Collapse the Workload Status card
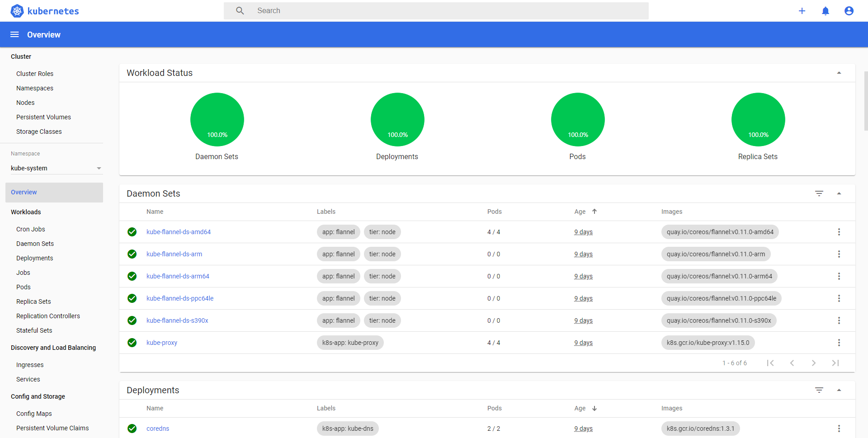Image resolution: width=868 pixels, height=438 pixels. [839, 73]
